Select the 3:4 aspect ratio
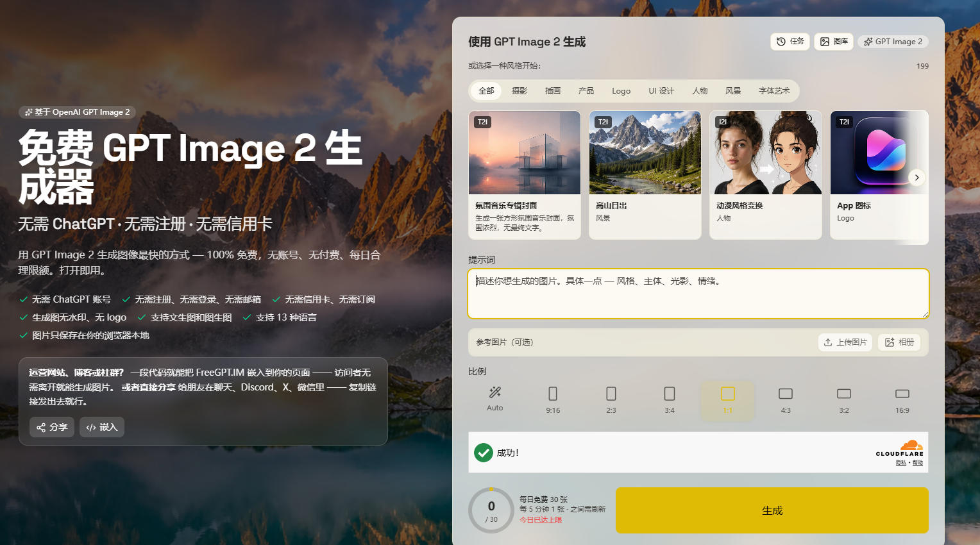Viewport: 980px width, 545px height. pos(670,400)
